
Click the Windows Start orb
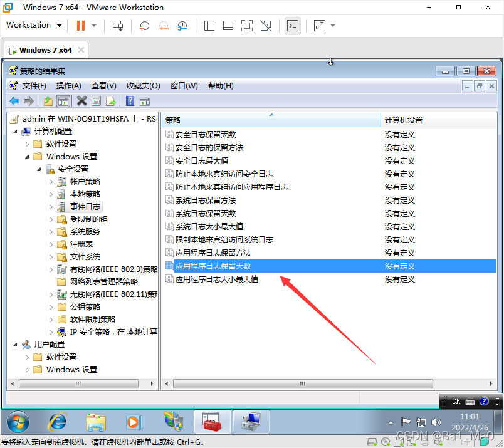coord(18,422)
